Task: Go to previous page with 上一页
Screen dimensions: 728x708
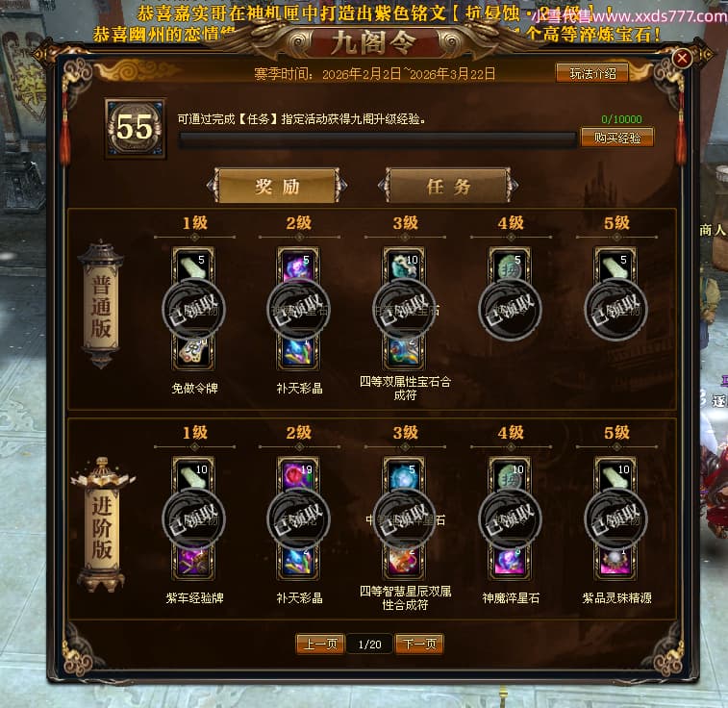Action: tap(320, 644)
